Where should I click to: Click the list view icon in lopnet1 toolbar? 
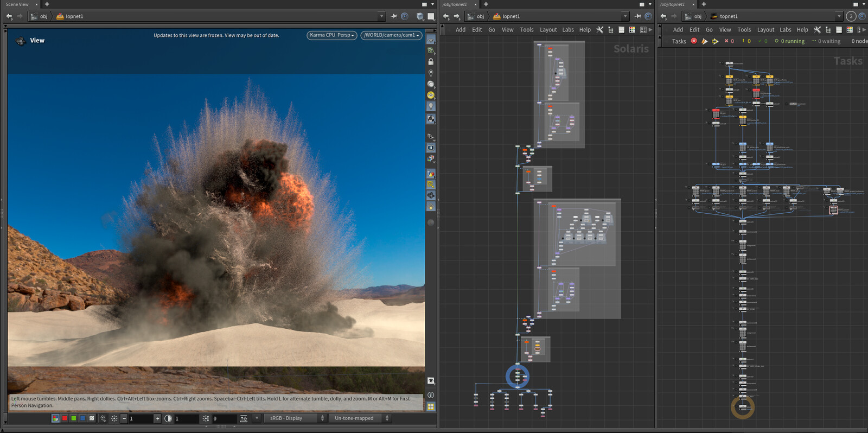pyautogui.click(x=622, y=30)
